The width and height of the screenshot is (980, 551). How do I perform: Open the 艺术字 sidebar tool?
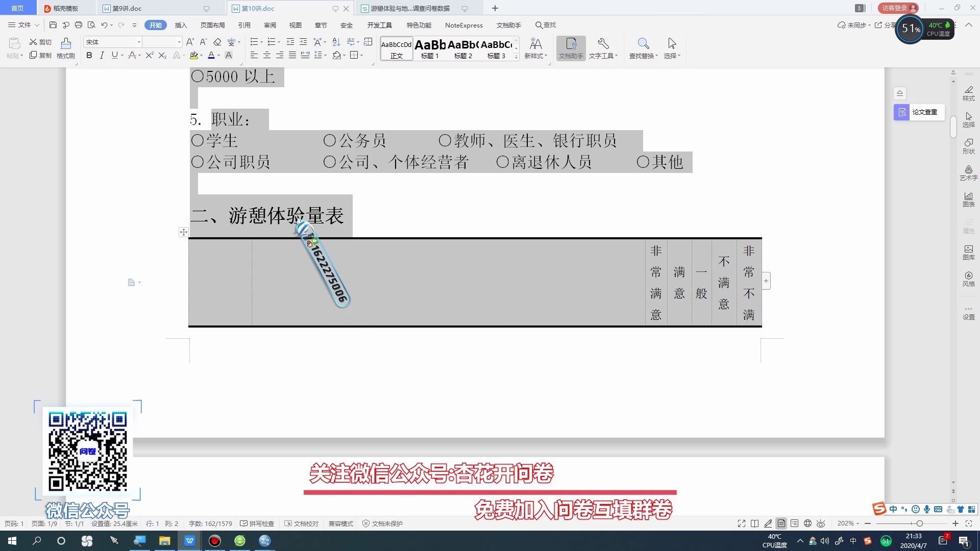968,173
